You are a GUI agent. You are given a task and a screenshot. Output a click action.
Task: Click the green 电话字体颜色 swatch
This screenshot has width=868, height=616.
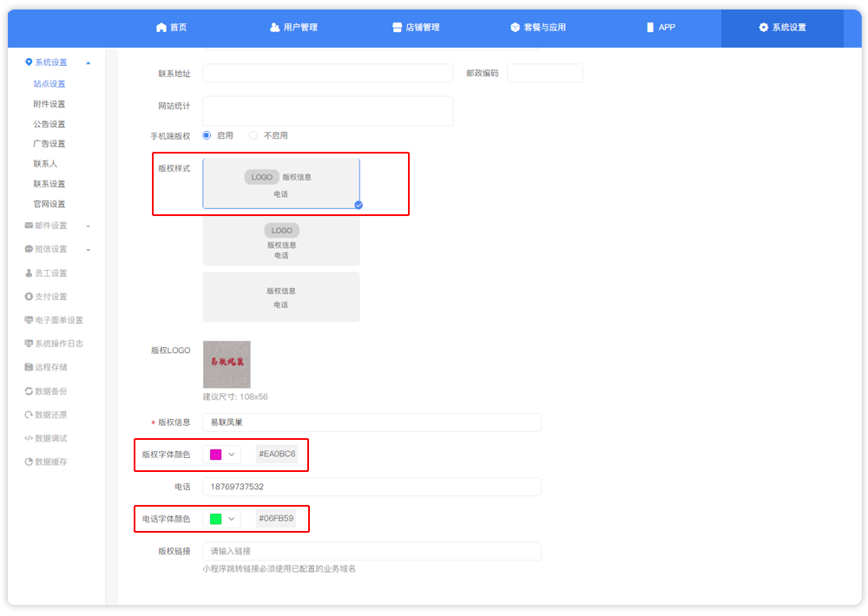[216, 519]
